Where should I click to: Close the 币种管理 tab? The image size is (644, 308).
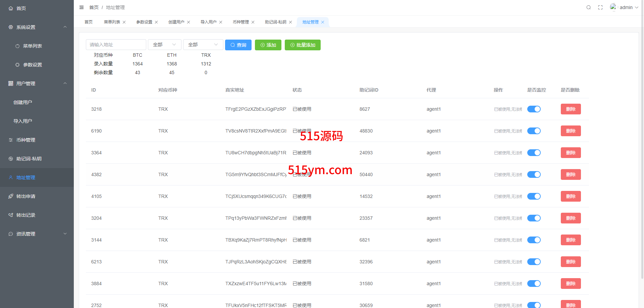pos(253,22)
